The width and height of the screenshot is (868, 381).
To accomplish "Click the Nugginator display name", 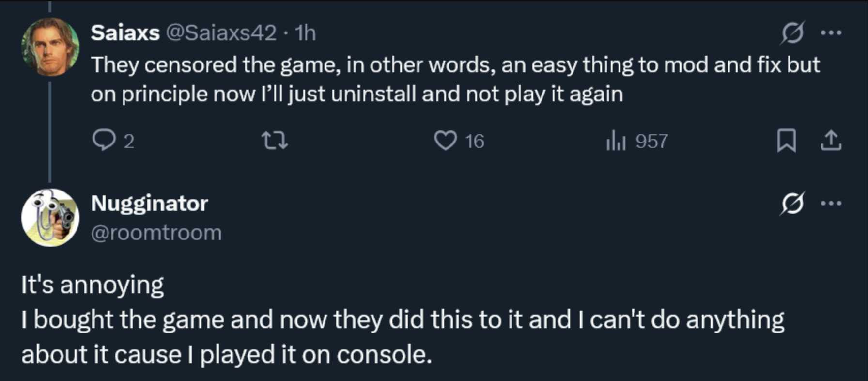I will (x=149, y=204).
